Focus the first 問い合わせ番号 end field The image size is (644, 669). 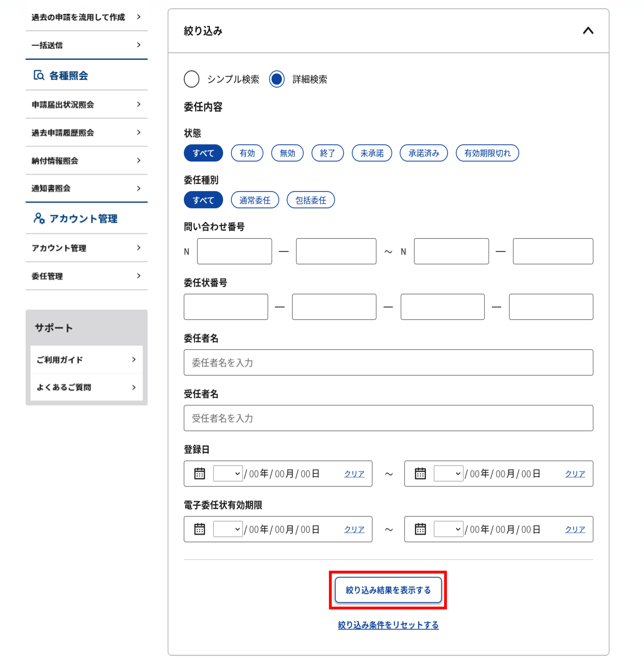click(452, 251)
